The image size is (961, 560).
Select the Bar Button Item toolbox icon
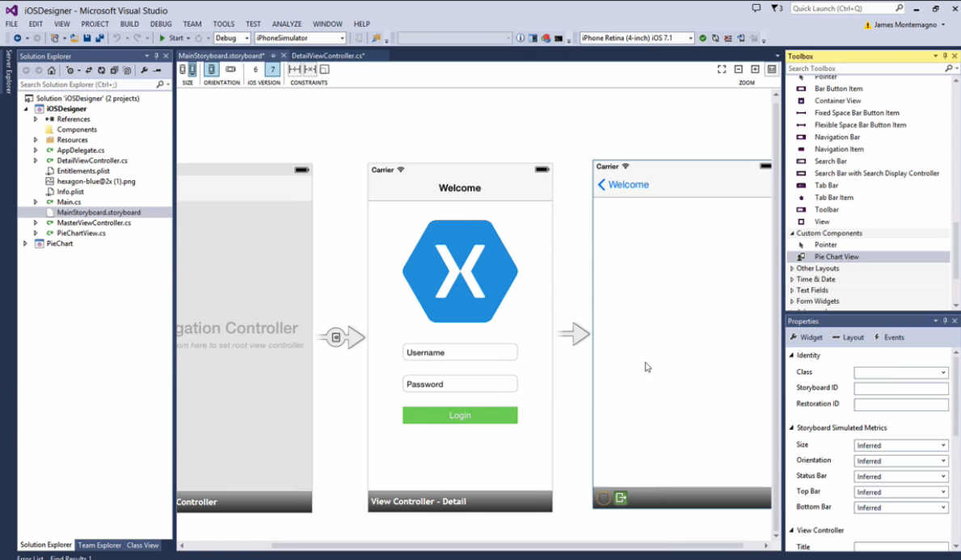[801, 89]
